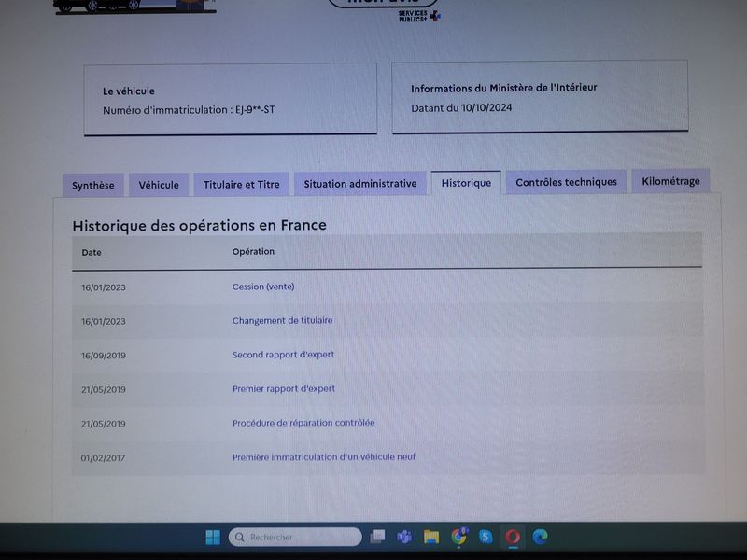The image size is (747, 560).
Task: Click the Services Publics+ logo
Action: tap(419, 16)
